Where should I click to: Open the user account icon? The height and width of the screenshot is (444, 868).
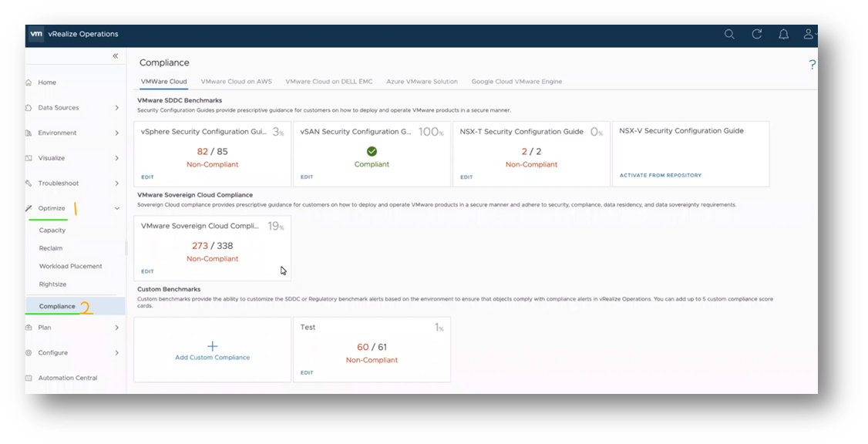[808, 35]
